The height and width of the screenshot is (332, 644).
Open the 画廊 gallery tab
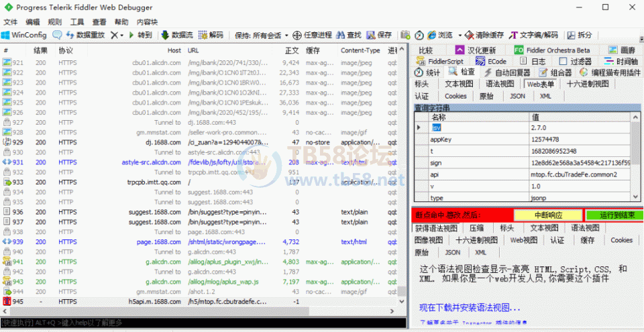click(622, 50)
